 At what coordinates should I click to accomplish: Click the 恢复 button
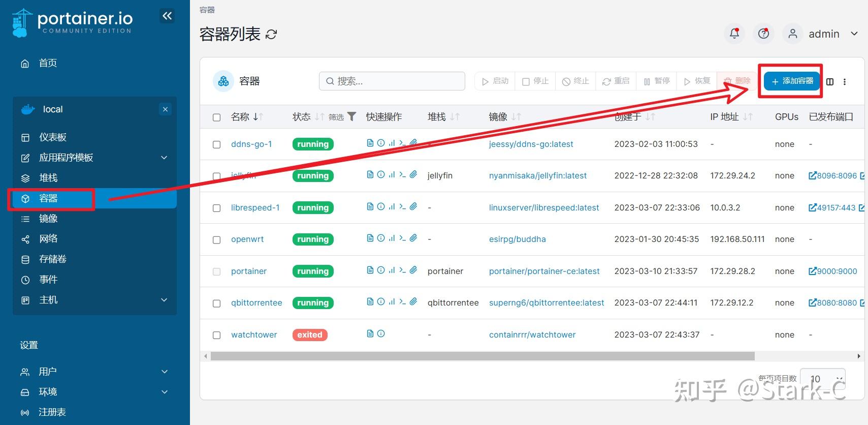pyautogui.click(x=696, y=81)
